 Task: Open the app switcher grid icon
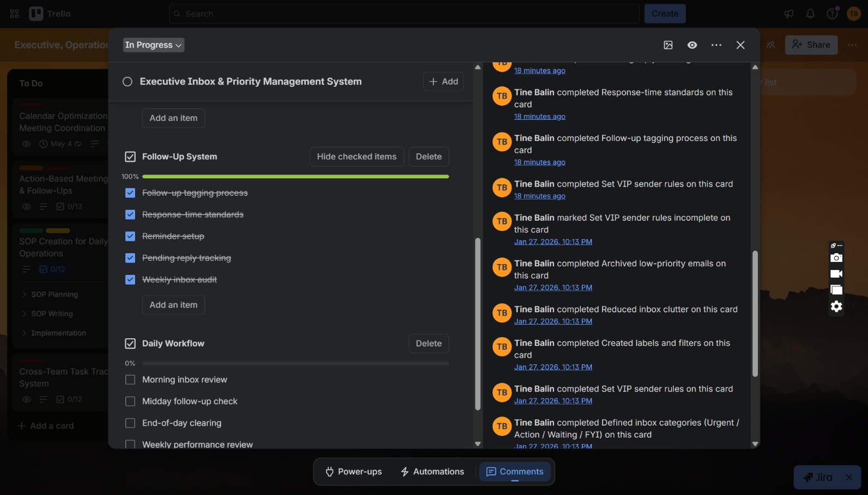15,14
